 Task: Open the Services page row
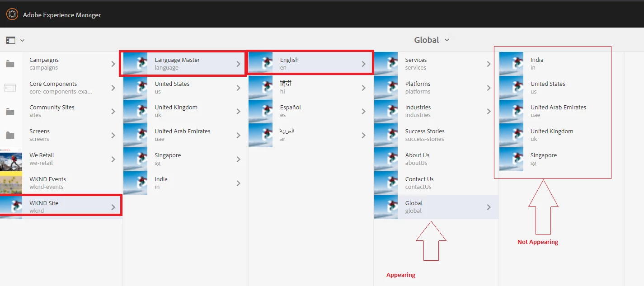[436, 64]
